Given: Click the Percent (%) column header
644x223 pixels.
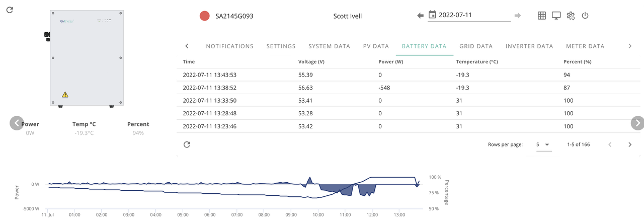Looking at the screenshot, I should tap(578, 62).
